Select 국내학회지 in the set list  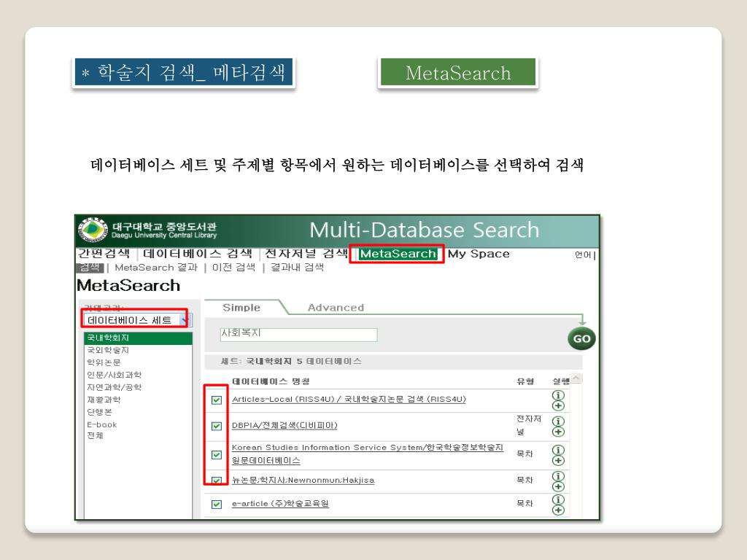coord(138,338)
